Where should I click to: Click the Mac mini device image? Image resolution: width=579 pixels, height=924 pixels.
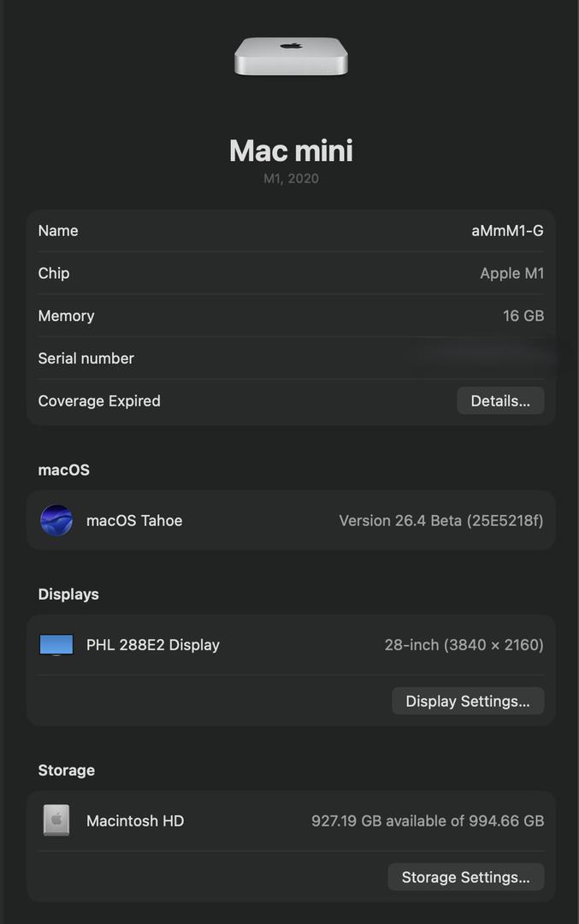(291, 56)
